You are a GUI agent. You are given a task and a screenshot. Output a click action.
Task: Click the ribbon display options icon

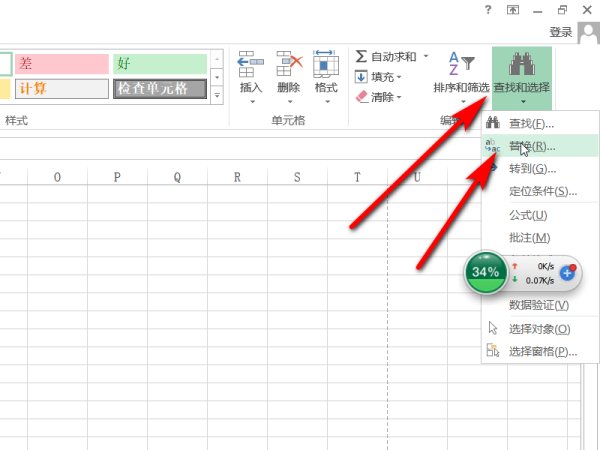coord(513,10)
